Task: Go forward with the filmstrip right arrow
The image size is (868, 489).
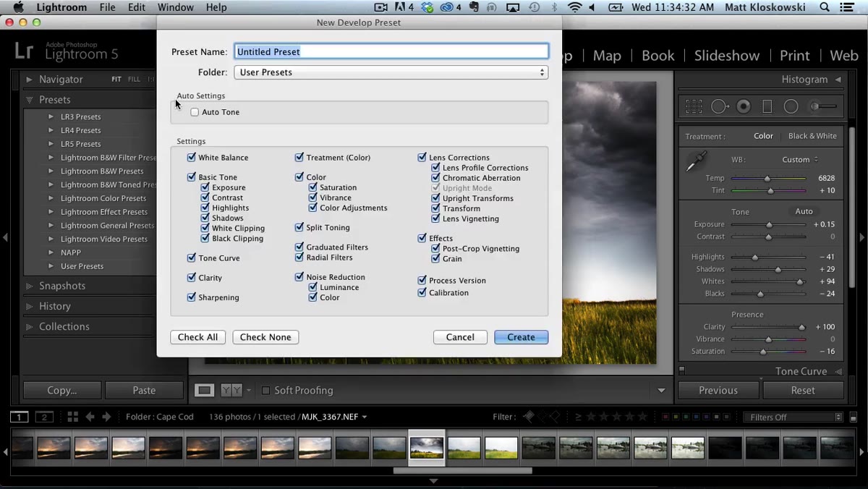Action: [x=106, y=417]
